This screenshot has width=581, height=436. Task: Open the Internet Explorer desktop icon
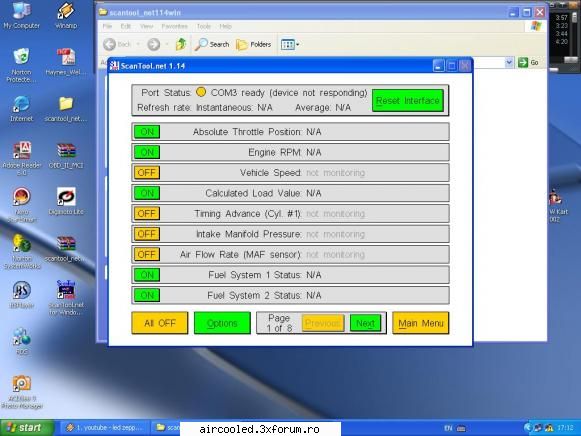click(x=21, y=109)
